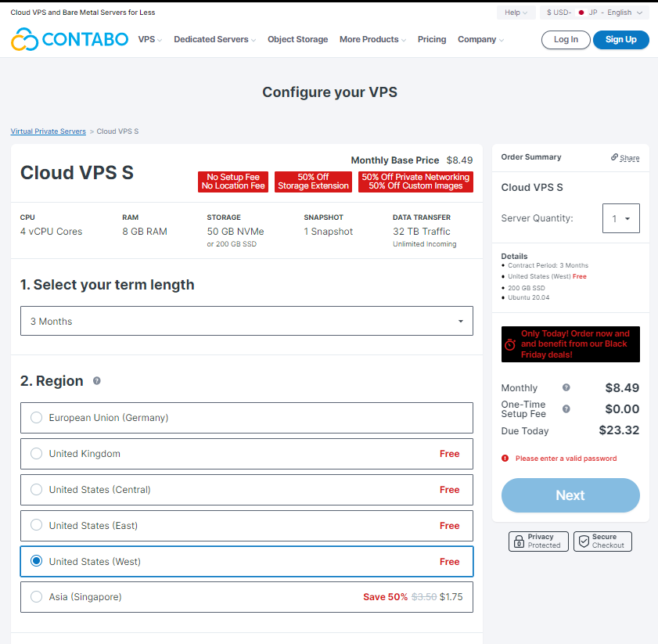Viewport: 658px width, 644px height.
Task: Open the term length dropdown showing 3 Months
Action: (x=246, y=321)
